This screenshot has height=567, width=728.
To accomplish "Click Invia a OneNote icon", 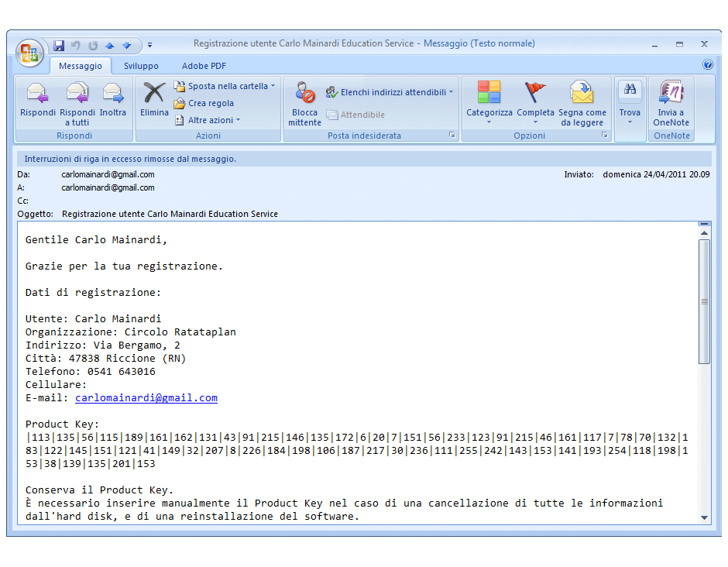I will click(x=671, y=92).
